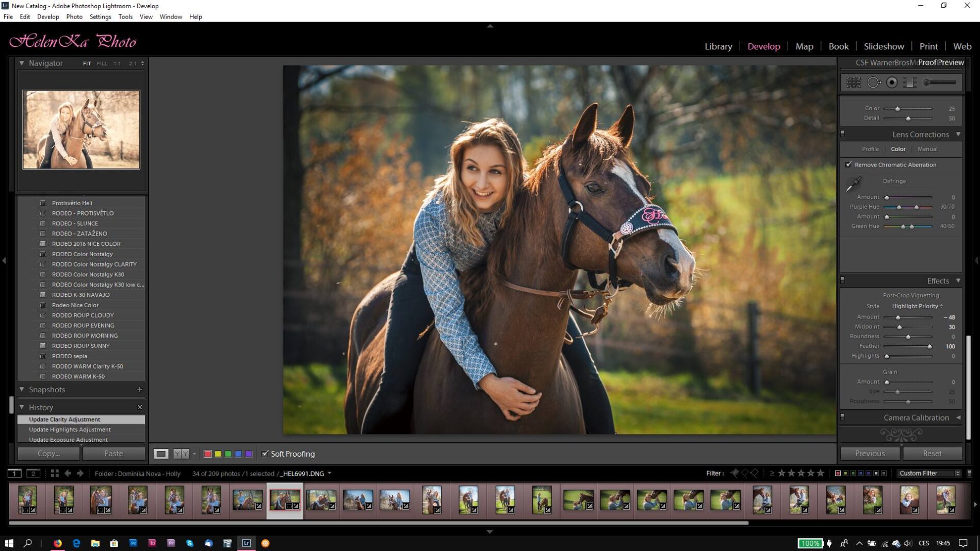This screenshot has height=551, width=980.
Task: Pick the Defringe eyedropper tool
Action: coord(853,184)
